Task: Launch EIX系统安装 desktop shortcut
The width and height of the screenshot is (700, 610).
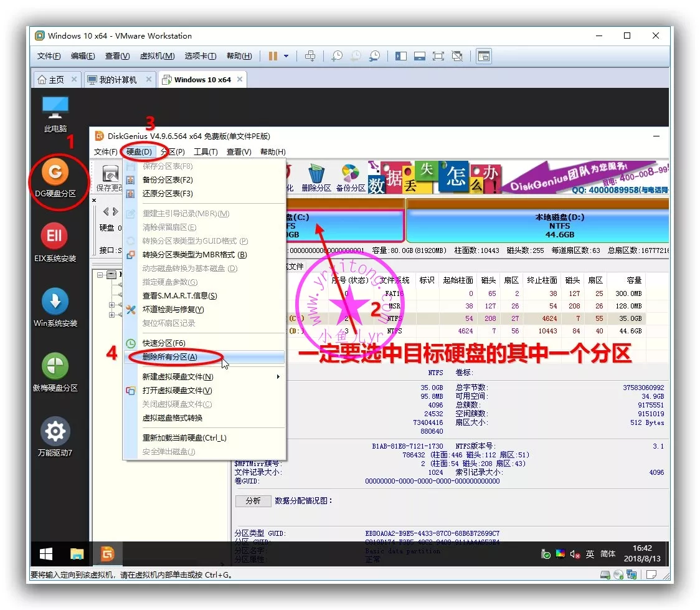Action: click(55, 242)
